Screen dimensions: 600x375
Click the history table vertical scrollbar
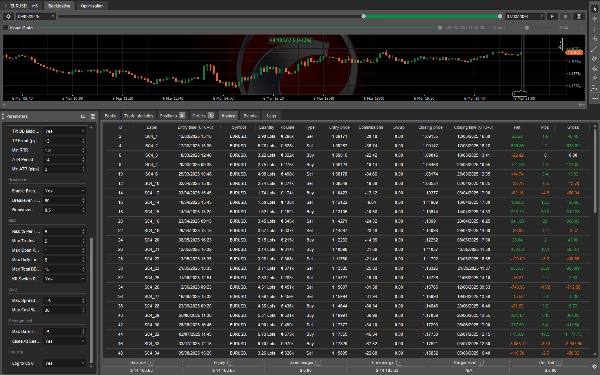pos(595,170)
